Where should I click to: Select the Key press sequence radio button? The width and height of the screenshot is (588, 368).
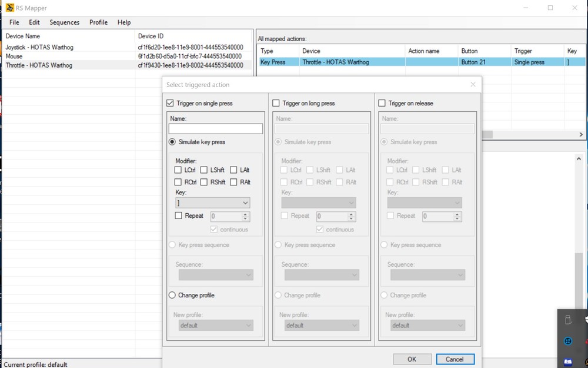pos(172,244)
